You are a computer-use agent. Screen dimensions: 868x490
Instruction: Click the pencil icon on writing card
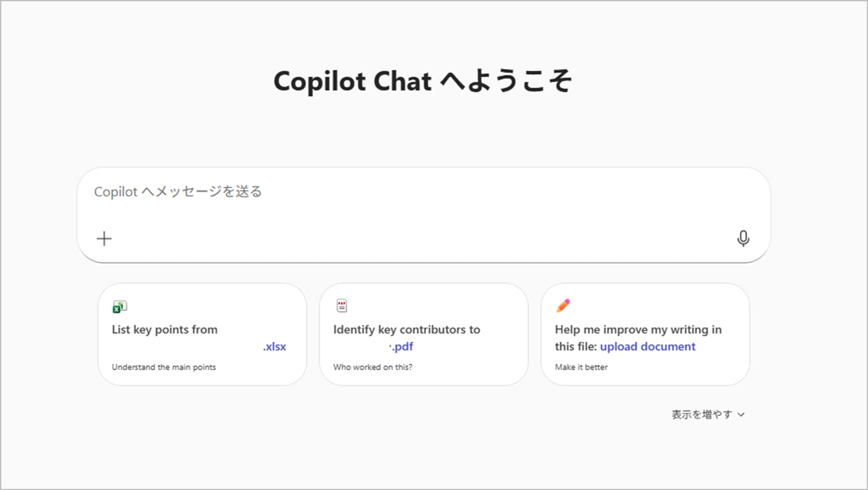point(563,306)
